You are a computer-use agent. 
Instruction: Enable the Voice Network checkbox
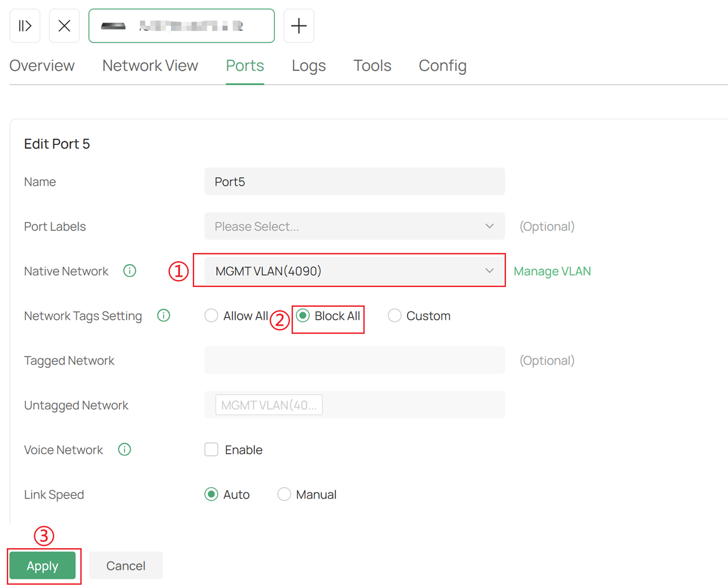click(x=211, y=450)
